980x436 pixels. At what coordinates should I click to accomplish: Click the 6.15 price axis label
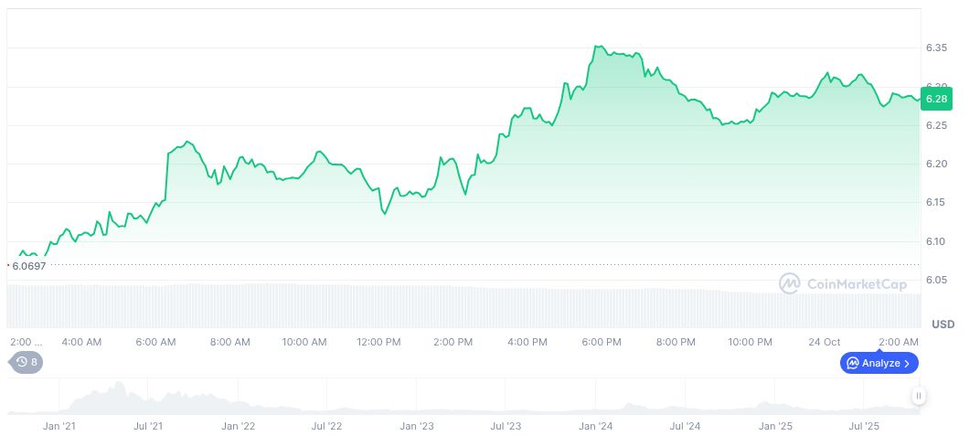coord(936,202)
